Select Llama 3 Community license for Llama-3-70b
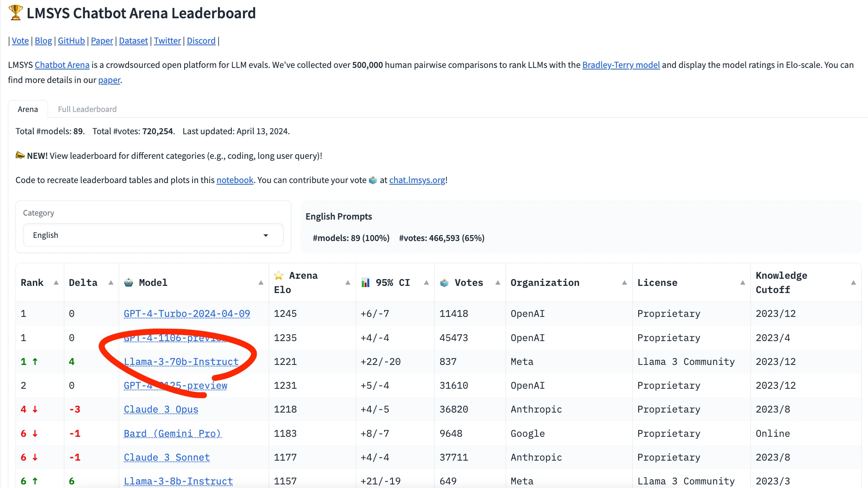 tap(686, 362)
